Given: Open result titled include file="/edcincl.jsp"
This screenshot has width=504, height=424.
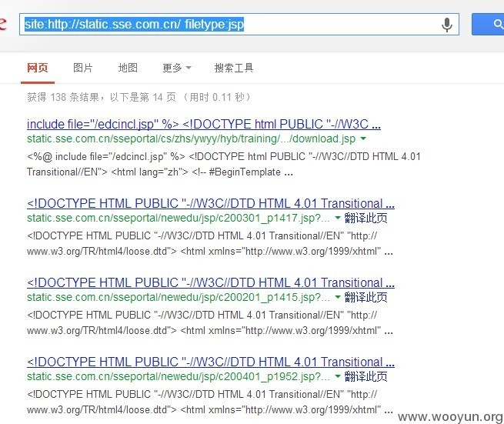Looking at the screenshot, I should coord(204,124).
